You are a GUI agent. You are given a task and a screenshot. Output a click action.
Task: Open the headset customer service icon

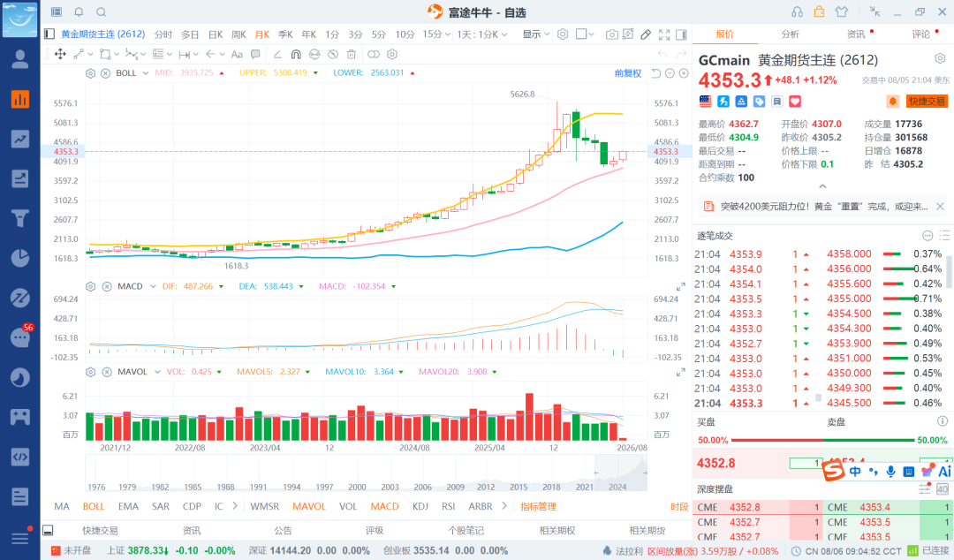coord(797,12)
